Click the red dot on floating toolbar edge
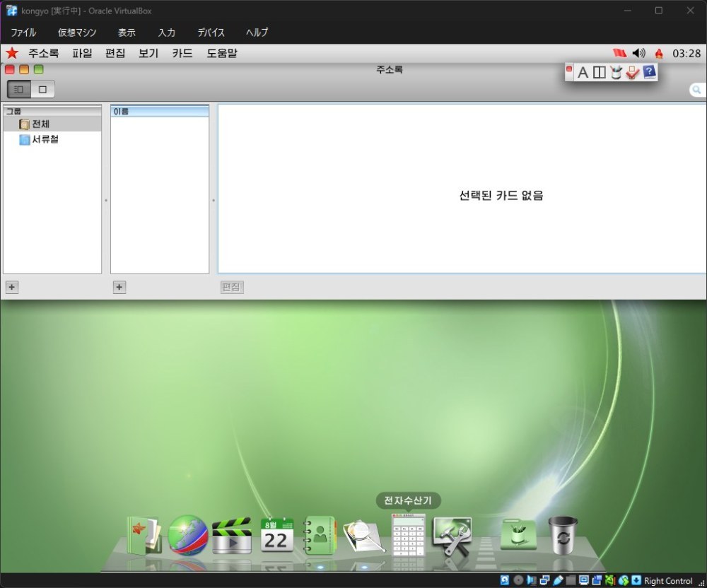707x588 pixels. click(x=569, y=69)
